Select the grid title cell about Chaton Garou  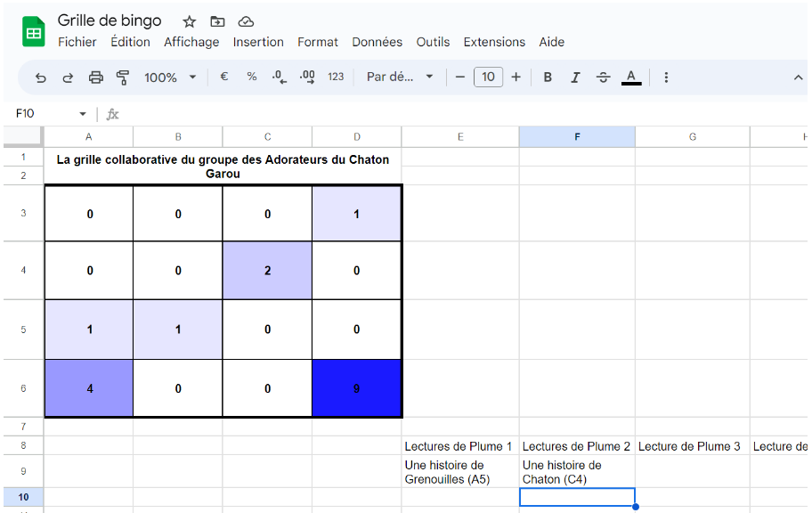[223, 167]
